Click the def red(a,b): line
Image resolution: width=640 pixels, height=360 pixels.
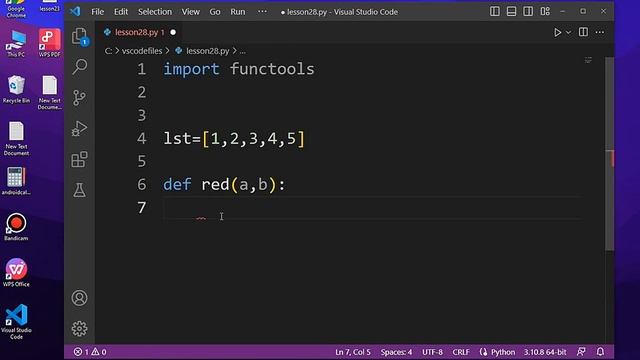pyautogui.click(x=224, y=184)
